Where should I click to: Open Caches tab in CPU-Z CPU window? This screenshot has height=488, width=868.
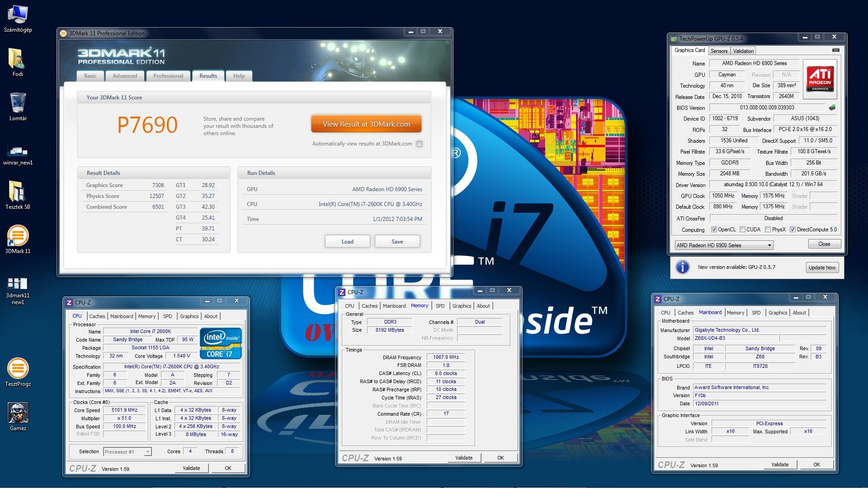(x=97, y=316)
